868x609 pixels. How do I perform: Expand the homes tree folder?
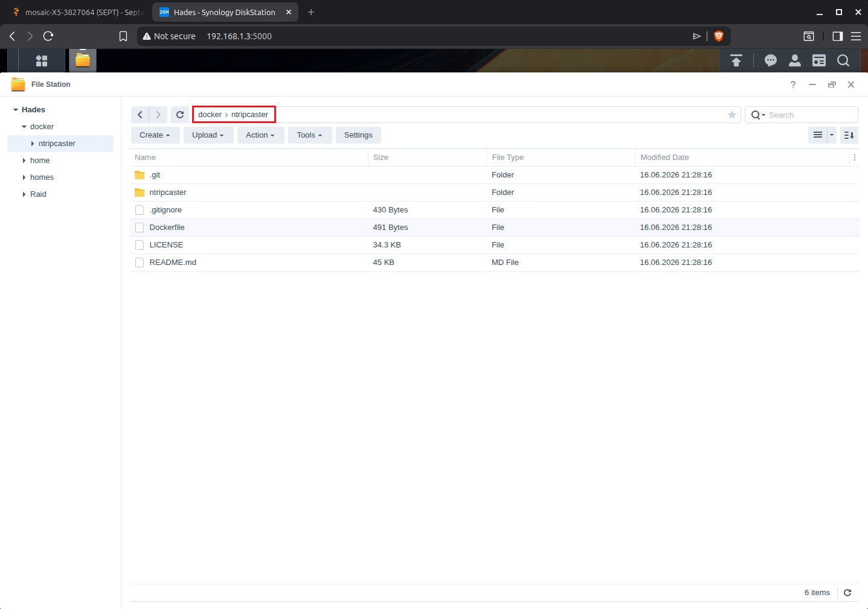24,177
